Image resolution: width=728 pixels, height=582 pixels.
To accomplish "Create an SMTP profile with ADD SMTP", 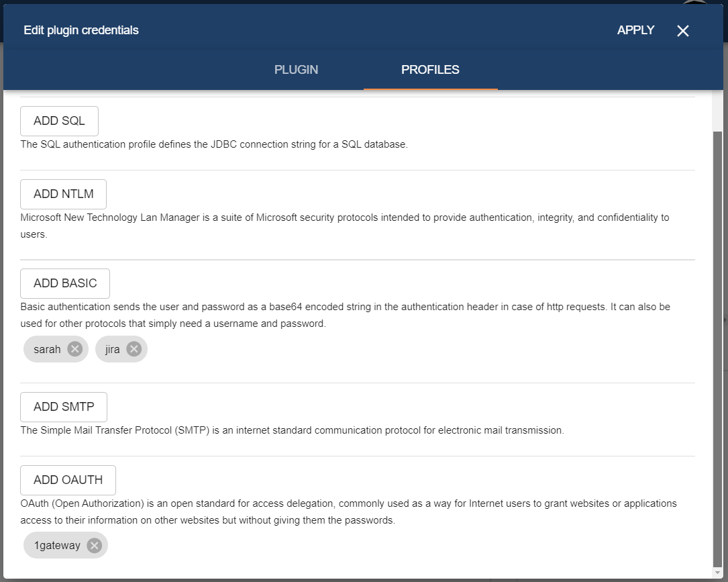I will (x=64, y=407).
